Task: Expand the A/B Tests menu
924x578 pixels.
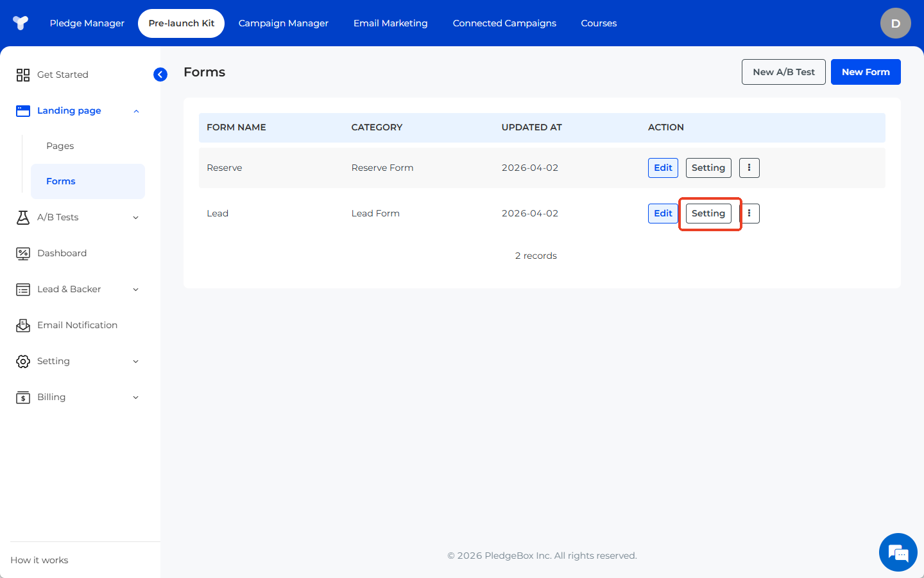Action: 77,217
